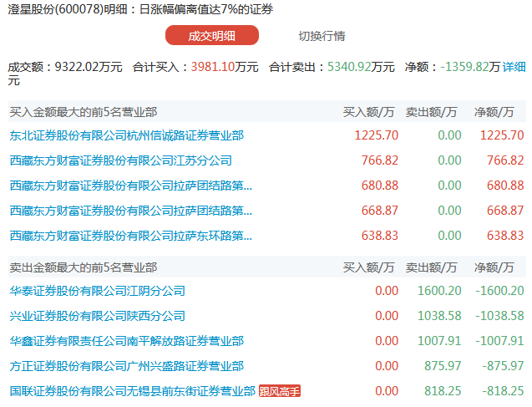The image size is (532, 407).
Task: Click 买入金额最大的前5名营业部 section header
Action: [83, 110]
